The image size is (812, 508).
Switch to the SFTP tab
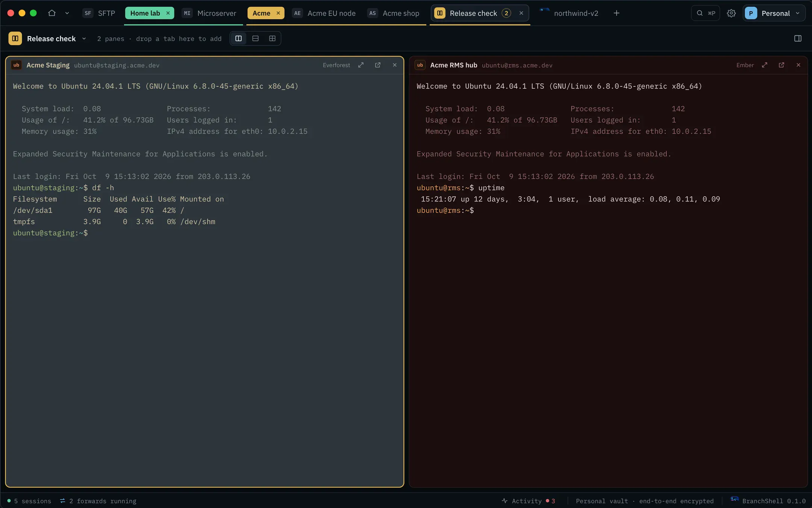[99, 13]
